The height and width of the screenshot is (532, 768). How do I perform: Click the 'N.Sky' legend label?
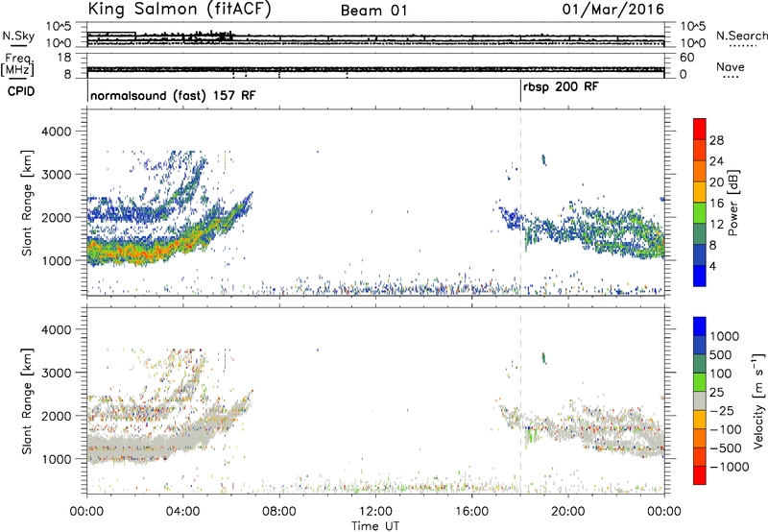18,36
